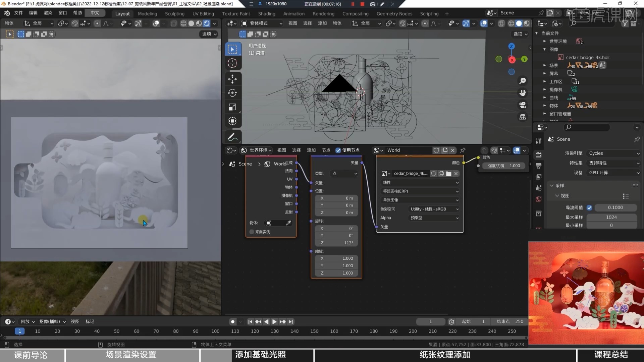
Task: Open the Tool properties tab icon
Action: coord(539,141)
